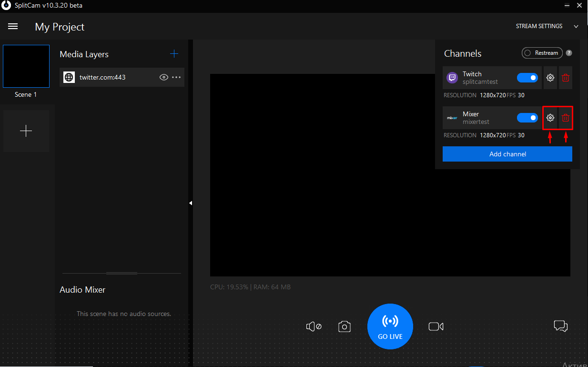Mute audio using the speaker icon
The image size is (588, 367).
coord(313,326)
